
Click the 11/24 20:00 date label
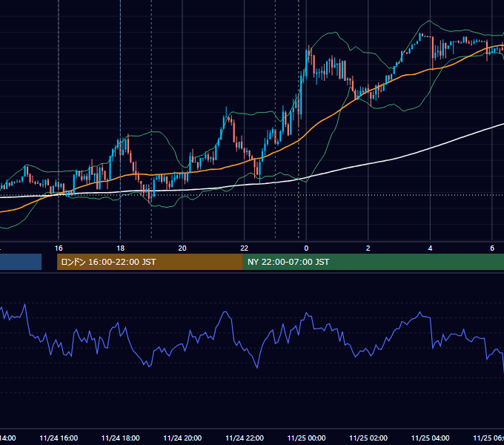click(x=182, y=438)
